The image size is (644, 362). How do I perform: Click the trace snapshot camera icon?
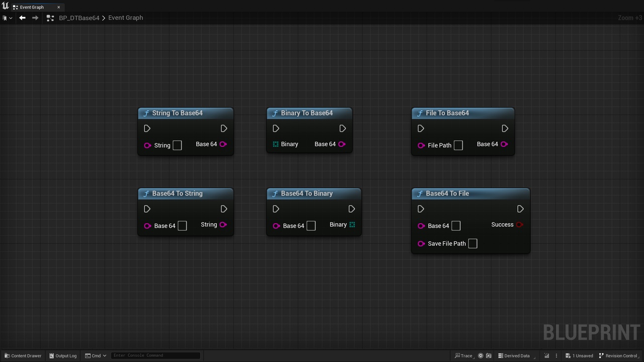(489, 355)
